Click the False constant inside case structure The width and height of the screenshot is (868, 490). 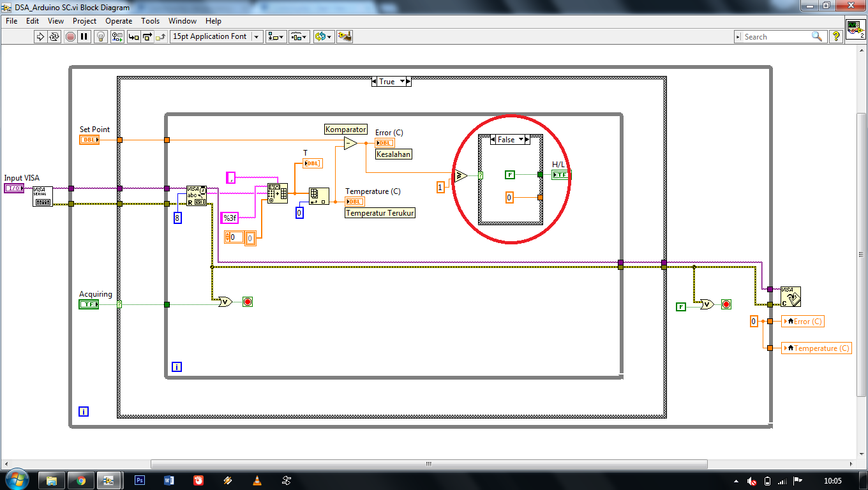click(x=509, y=174)
